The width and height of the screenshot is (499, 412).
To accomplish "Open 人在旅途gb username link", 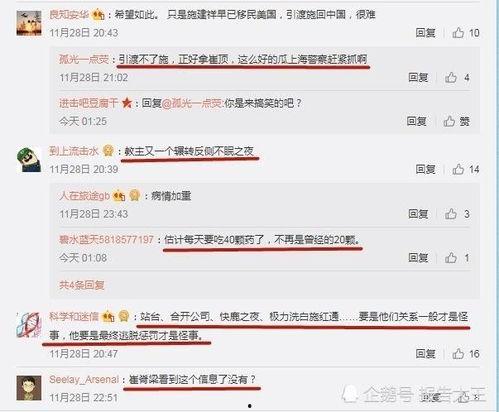I will tap(84, 196).
